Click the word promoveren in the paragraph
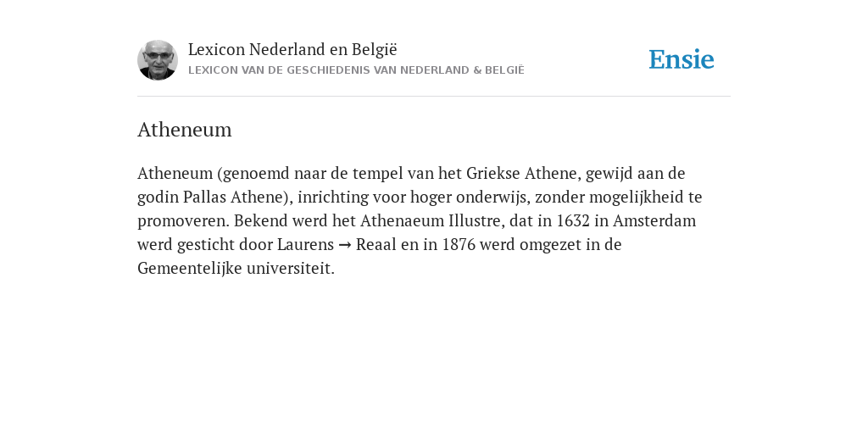Screen dimensions: 868x434 [x=181, y=221]
